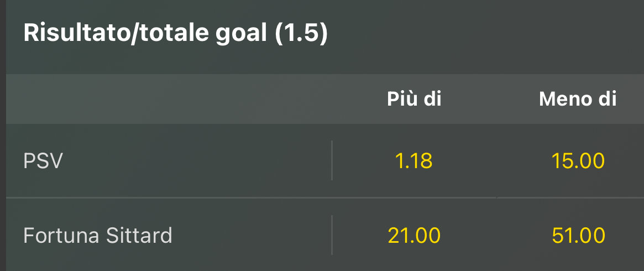Collapse the Risultato/totale goal (1.5) market header

tap(176, 34)
